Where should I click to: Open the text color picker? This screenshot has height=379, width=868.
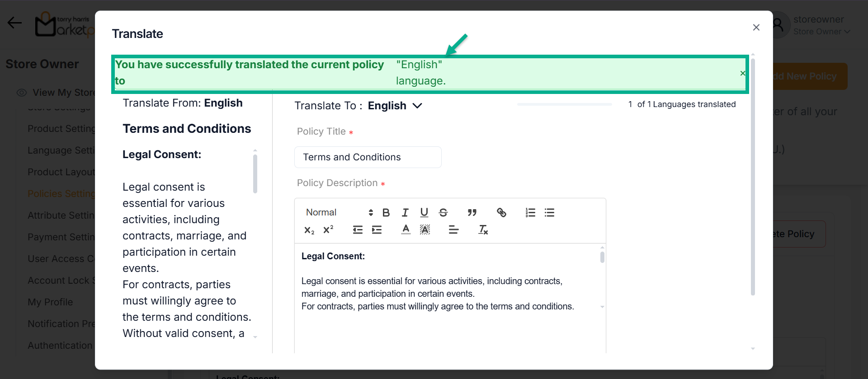point(406,230)
